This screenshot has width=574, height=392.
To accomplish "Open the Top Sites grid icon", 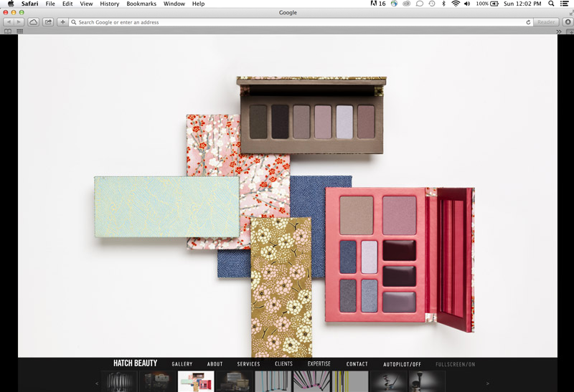I will (19, 32).
